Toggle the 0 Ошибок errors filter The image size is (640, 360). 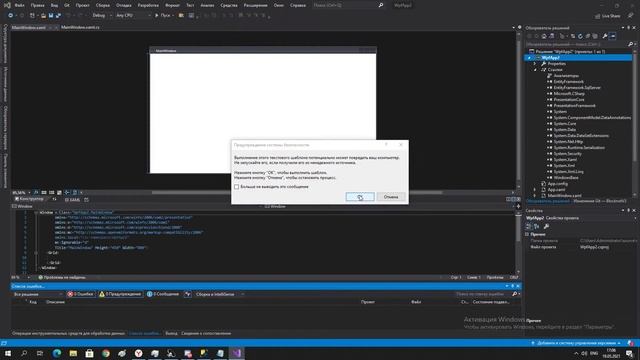tap(81, 294)
